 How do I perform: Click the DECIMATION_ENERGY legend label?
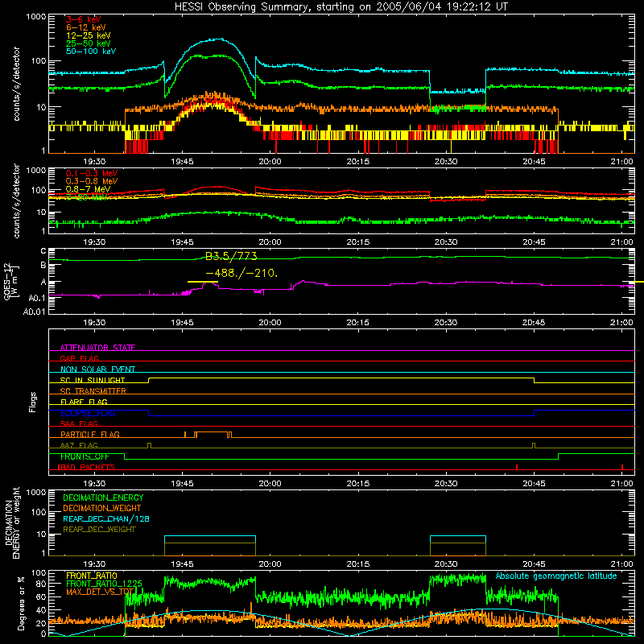[x=103, y=497]
